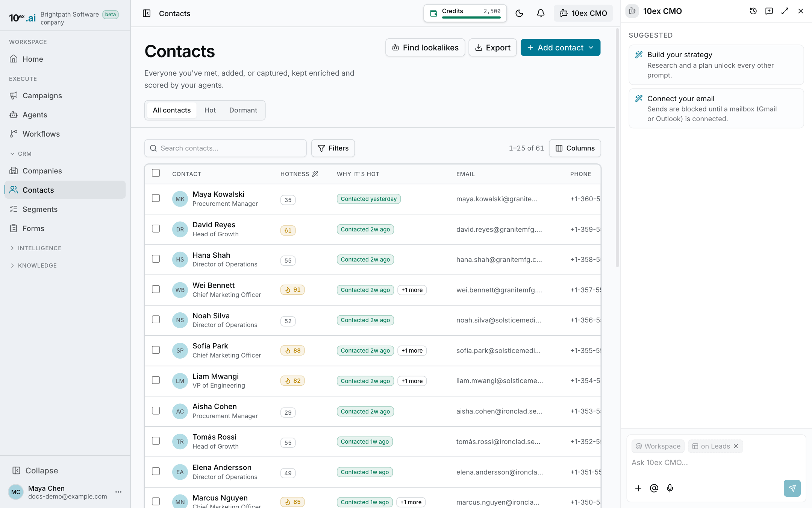This screenshot has height=508, width=812.
Task: Open Segments in the sidebar
Action: click(x=65, y=209)
